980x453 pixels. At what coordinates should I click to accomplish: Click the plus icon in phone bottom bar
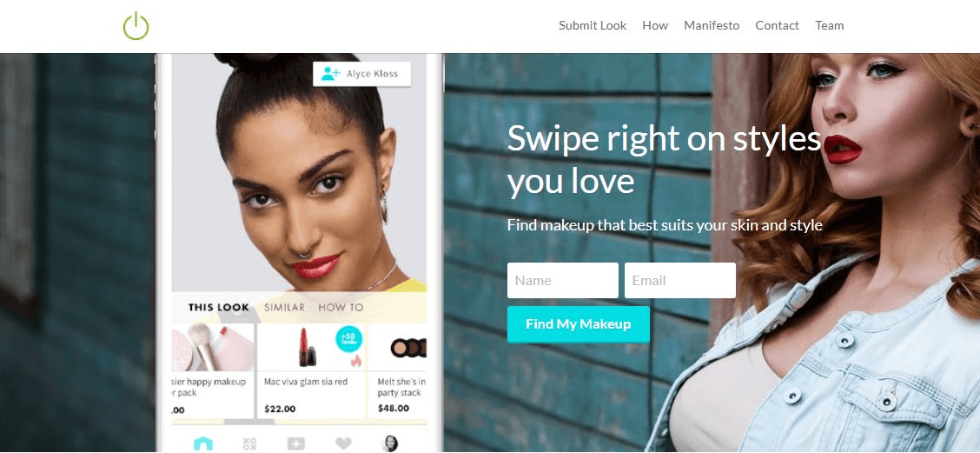pyautogui.click(x=295, y=443)
